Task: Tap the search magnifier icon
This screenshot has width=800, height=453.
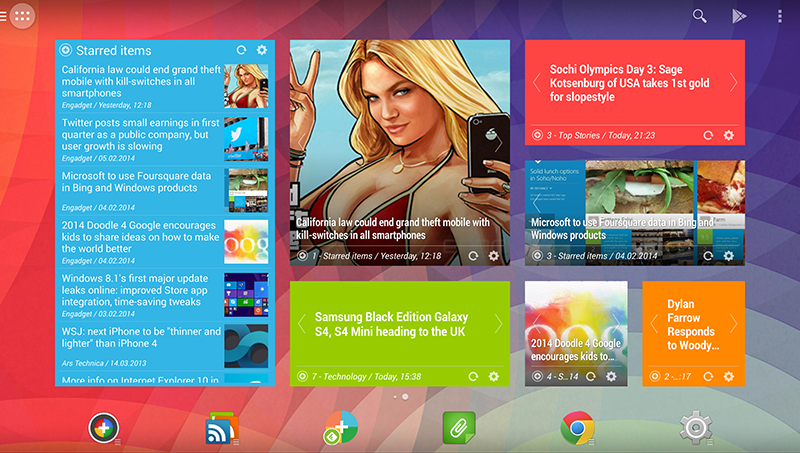Action: (x=699, y=16)
